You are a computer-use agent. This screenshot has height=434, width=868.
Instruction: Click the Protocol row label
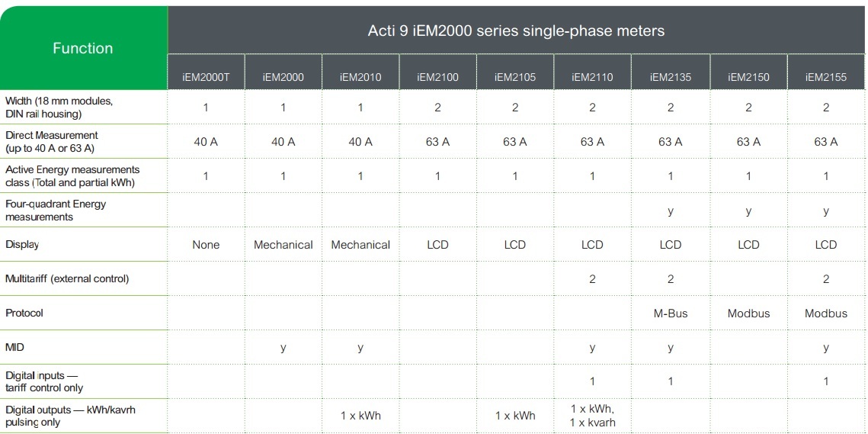pos(24,313)
